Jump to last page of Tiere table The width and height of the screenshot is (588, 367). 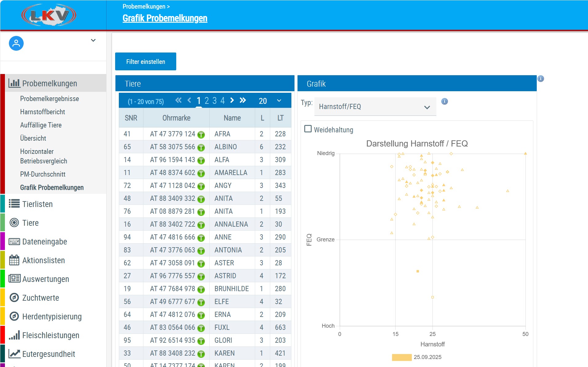point(243,100)
